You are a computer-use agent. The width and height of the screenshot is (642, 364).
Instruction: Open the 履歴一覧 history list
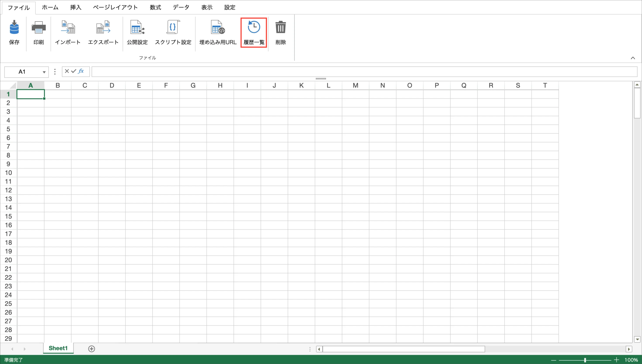click(x=254, y=27)
